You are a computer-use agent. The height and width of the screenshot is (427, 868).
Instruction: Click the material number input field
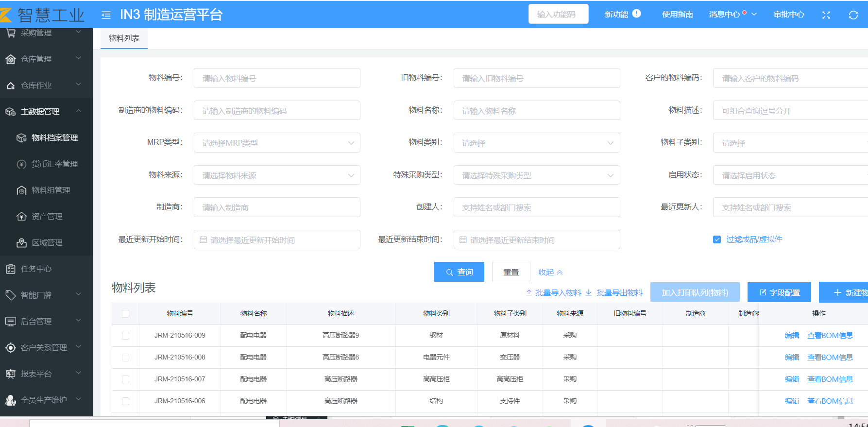click(x=277, y=78)
